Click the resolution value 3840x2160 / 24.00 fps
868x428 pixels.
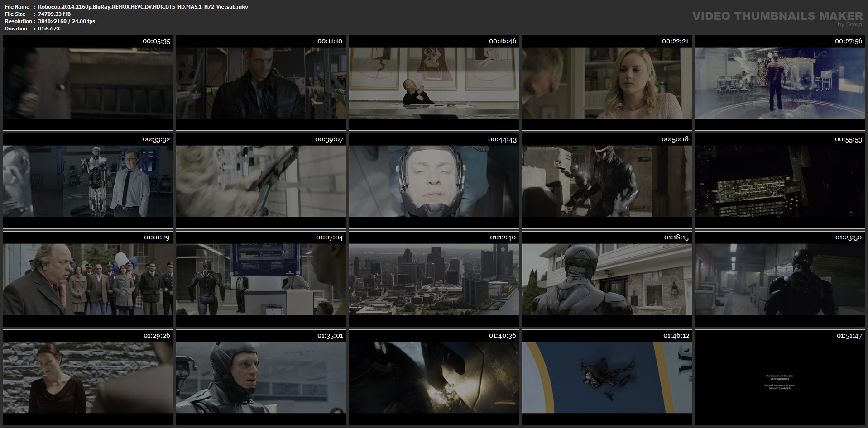(67, 21)
